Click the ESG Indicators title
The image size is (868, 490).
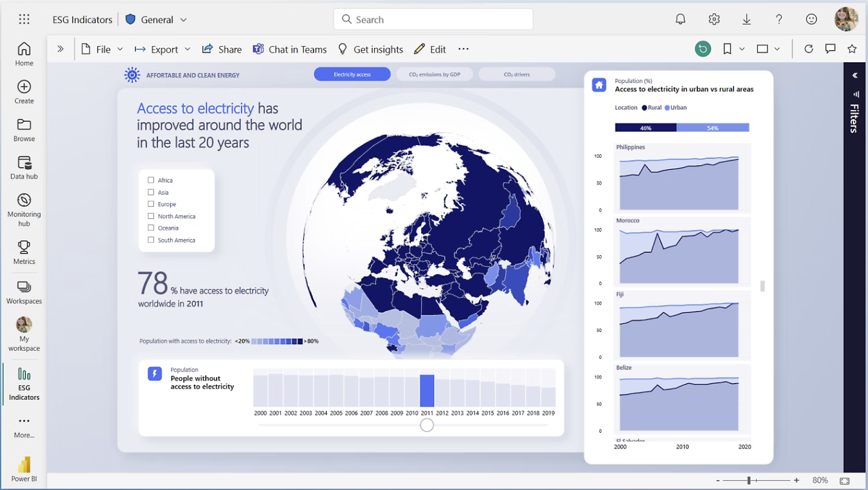pos(82,19)
